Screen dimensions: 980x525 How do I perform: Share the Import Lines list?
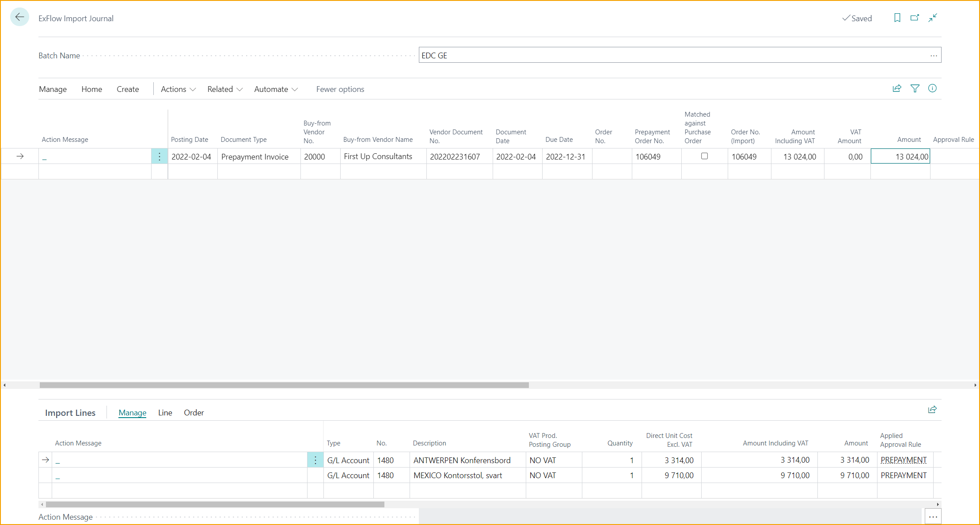(932, 410)
